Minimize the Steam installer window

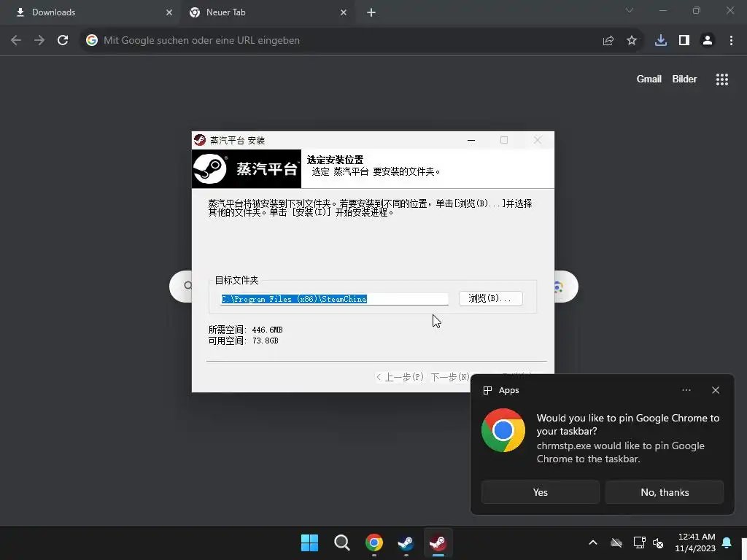471,140
